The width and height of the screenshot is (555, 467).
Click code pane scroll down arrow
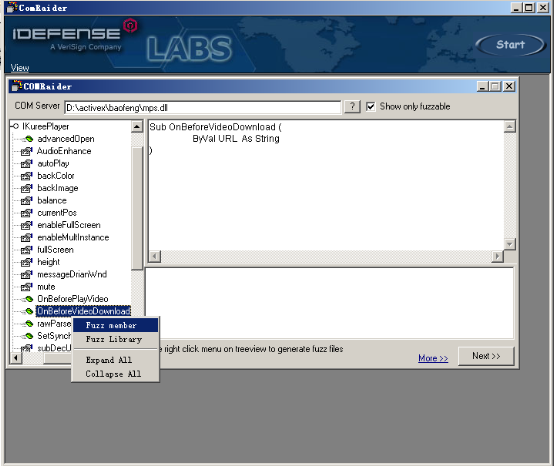coord(509,244)
